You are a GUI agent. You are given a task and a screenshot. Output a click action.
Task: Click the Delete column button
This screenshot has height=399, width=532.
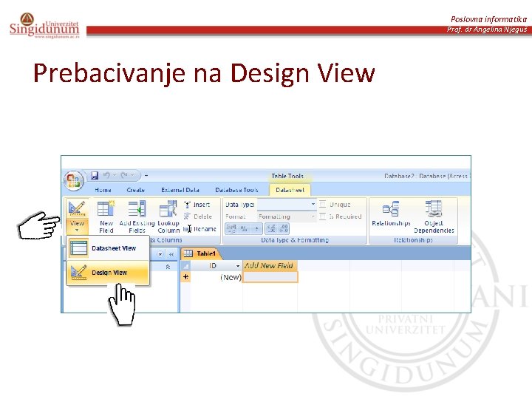tap(198, 216)
